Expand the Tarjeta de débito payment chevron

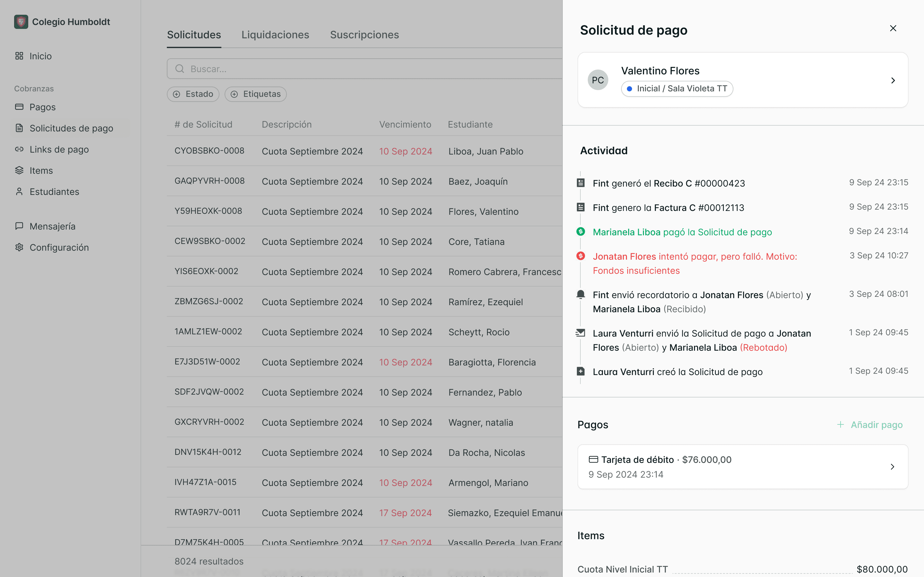click(x=892, y=467)
